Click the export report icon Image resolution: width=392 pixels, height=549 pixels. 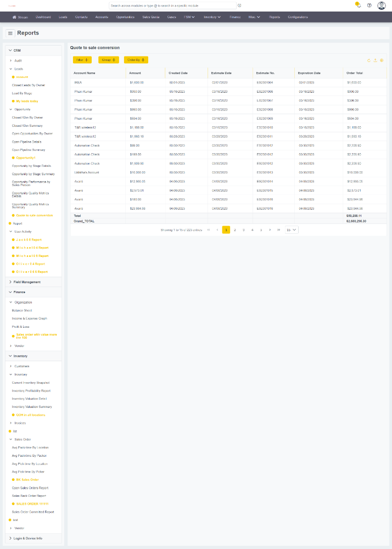point(375,60)
